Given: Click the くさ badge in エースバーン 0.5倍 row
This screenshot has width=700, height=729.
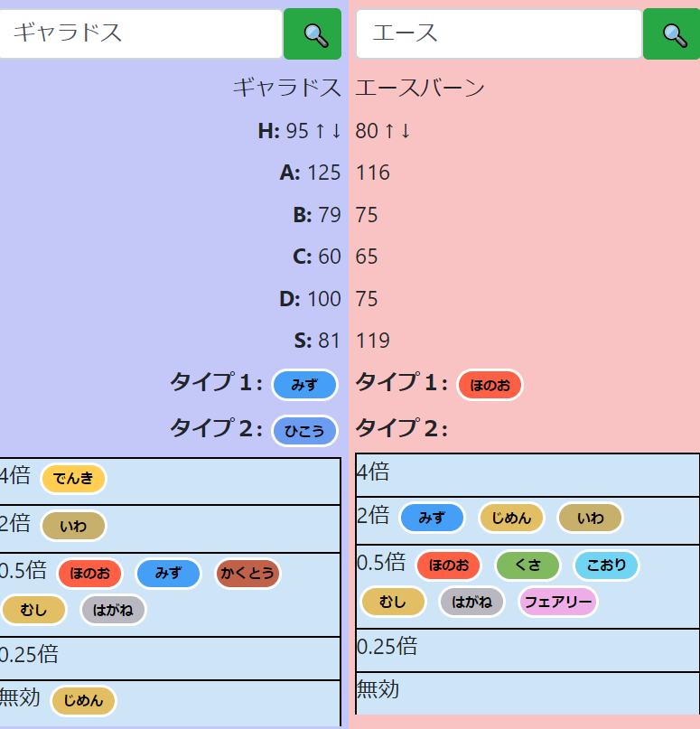Looking at the screenshot, I should pyautogui.click(x=527, y=565).
